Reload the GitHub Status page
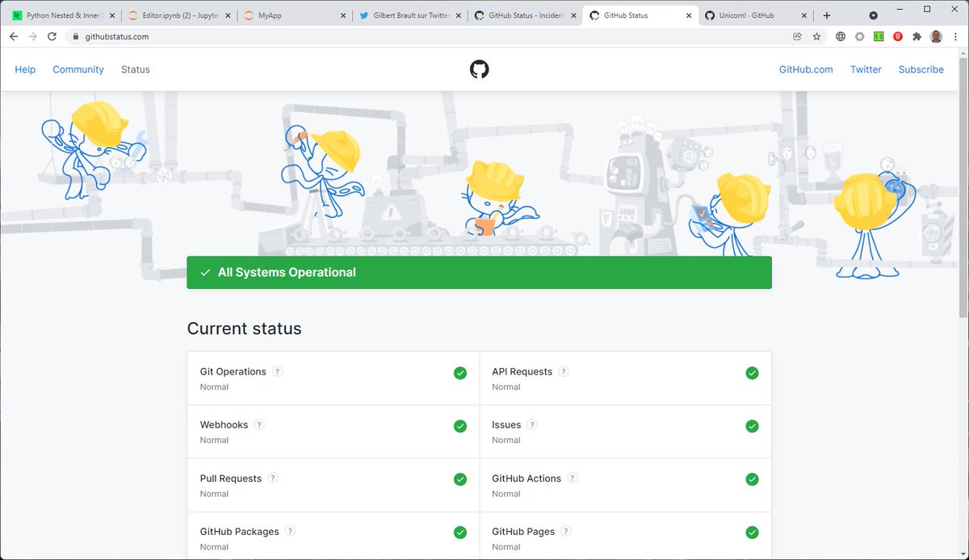 tap(52, 36)
